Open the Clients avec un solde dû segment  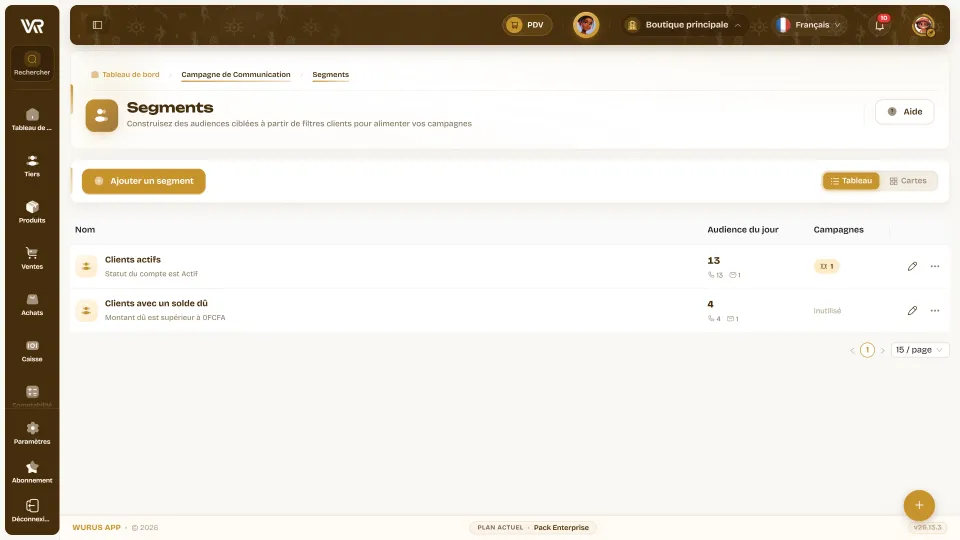[x=156, y=303]
